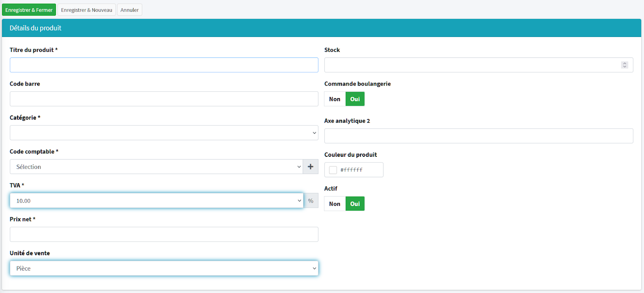This screenshot has height=293, width=644.
Task: Click into the Code barre field
Action: pos(164,99)
